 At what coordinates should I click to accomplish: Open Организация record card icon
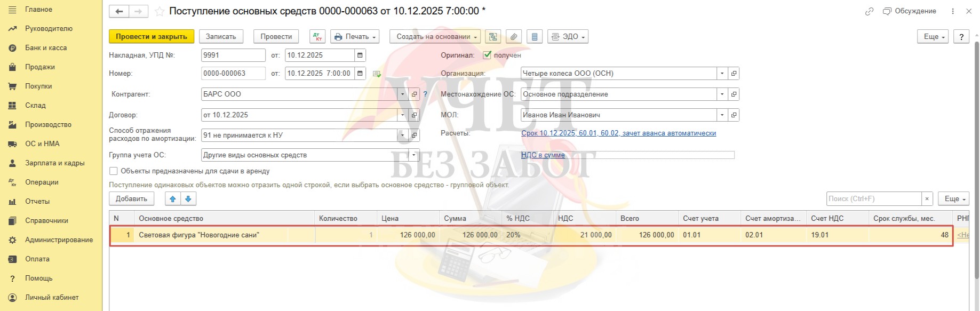coord(734,73)
